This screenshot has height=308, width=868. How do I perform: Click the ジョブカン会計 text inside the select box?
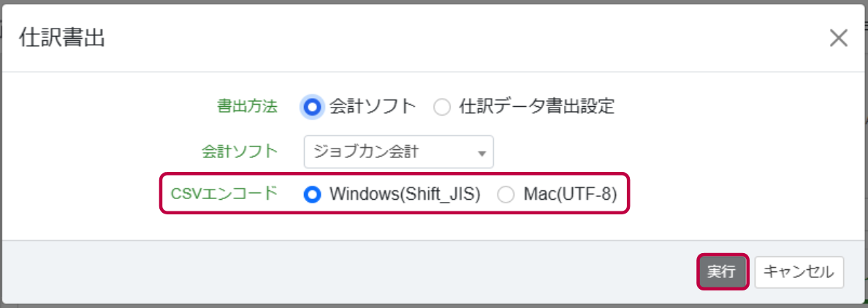pyautogui.click(x=365, y=151)
